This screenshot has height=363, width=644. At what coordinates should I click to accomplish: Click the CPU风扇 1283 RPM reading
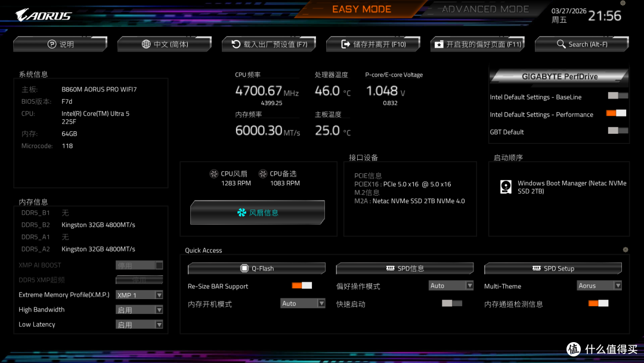pyautogui.click(x=236, y=183)
